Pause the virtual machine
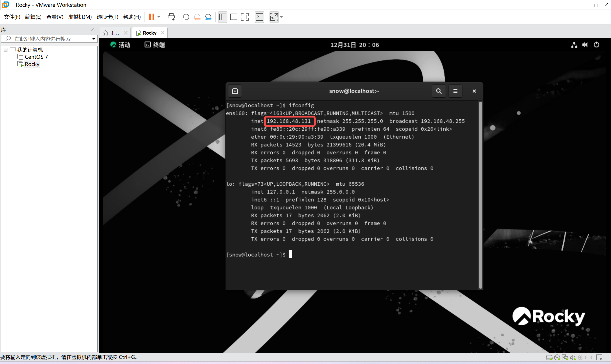Image resolution: width=611 pixels, height=364 pixels. pyautogui.click(x=152, y=17)
